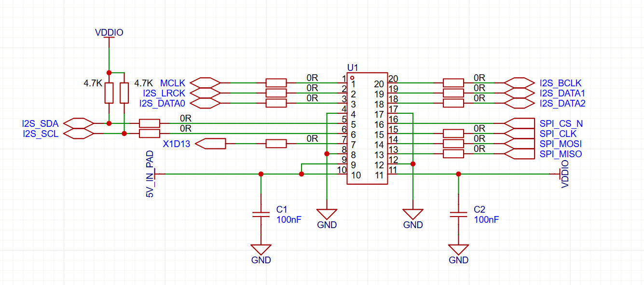644x285 pixels.
Task: Click the SPI_CS_N port symbol
Action: point(520,123)
